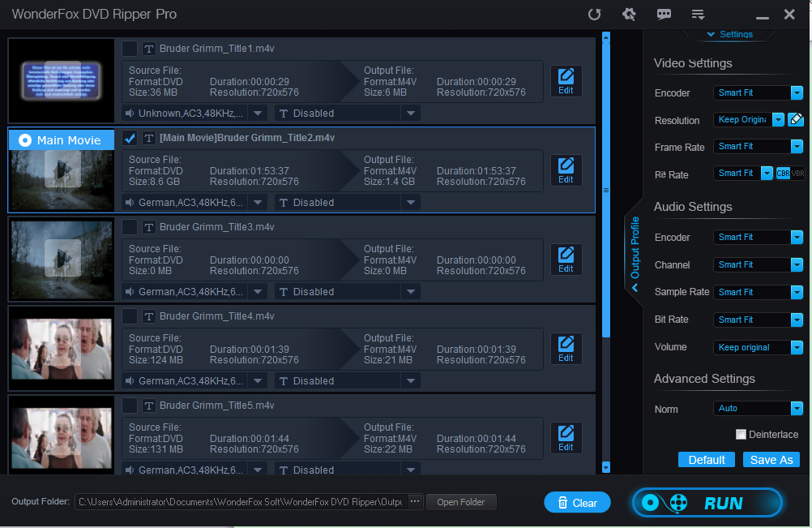The width and height of the screenshot is (812, 528).
Task: Open the settings gear icon in title bar
Action: (629, 14)
